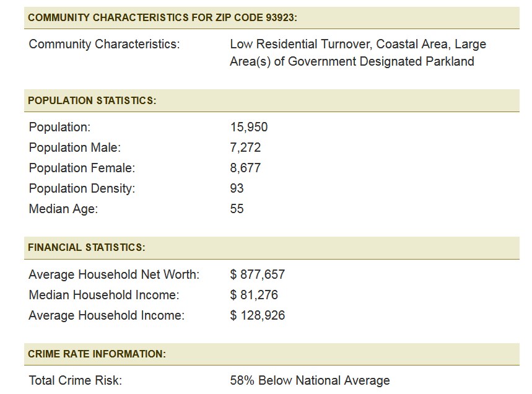Click the 'Low Residential Turnover, Coastal Area' description
This screenshot has height=394, width=532.
tap(358, 53)
